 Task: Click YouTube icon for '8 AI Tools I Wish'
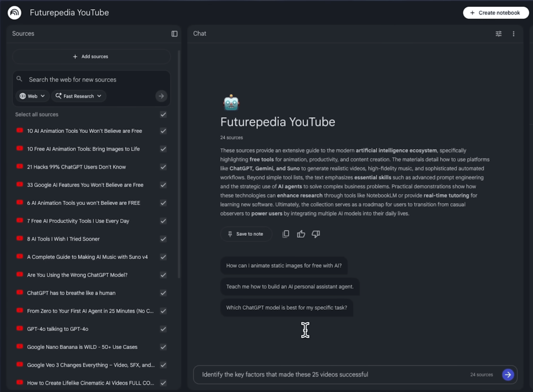pos(20,239)
